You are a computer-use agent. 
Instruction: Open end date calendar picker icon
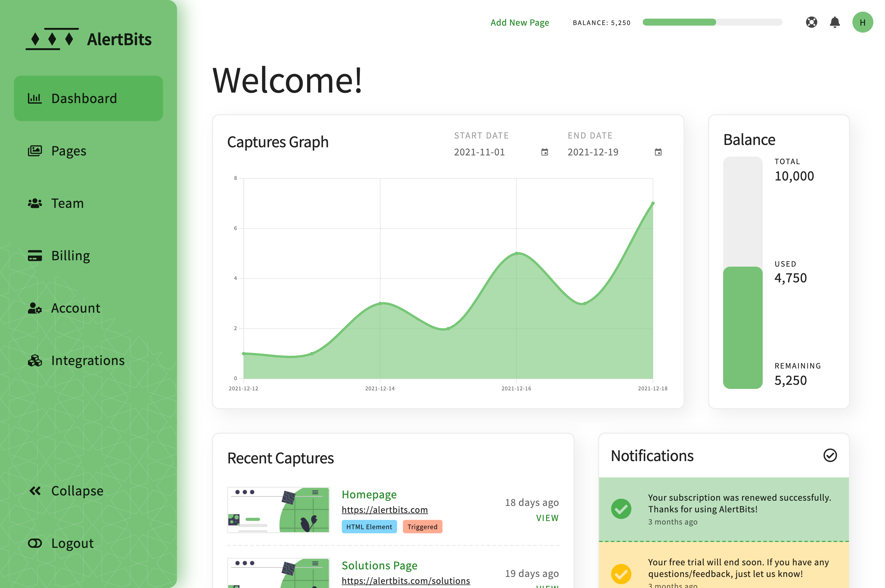pyautogui.click(x=658, y=152)
